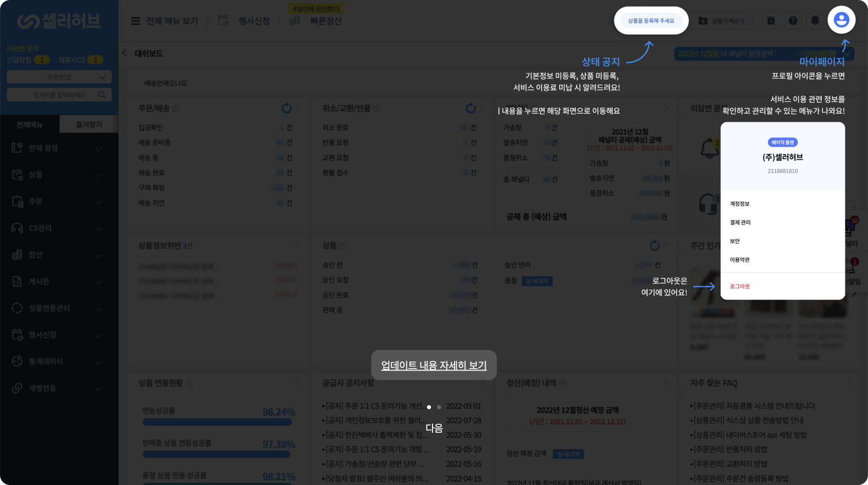This screenshot has height=485, width=868.
Task: Refresh the 취소/교환/반품 panel
Action: tap(471, 108)
